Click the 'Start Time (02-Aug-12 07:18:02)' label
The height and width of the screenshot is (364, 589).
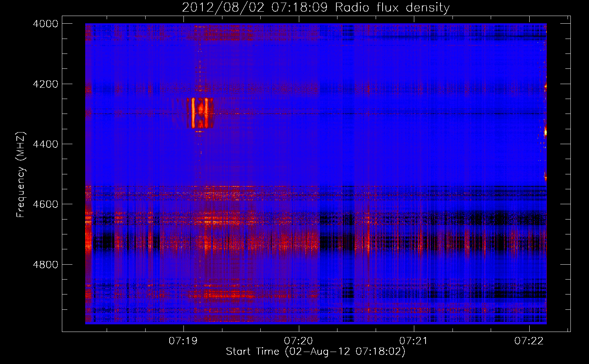click(316, 352)
